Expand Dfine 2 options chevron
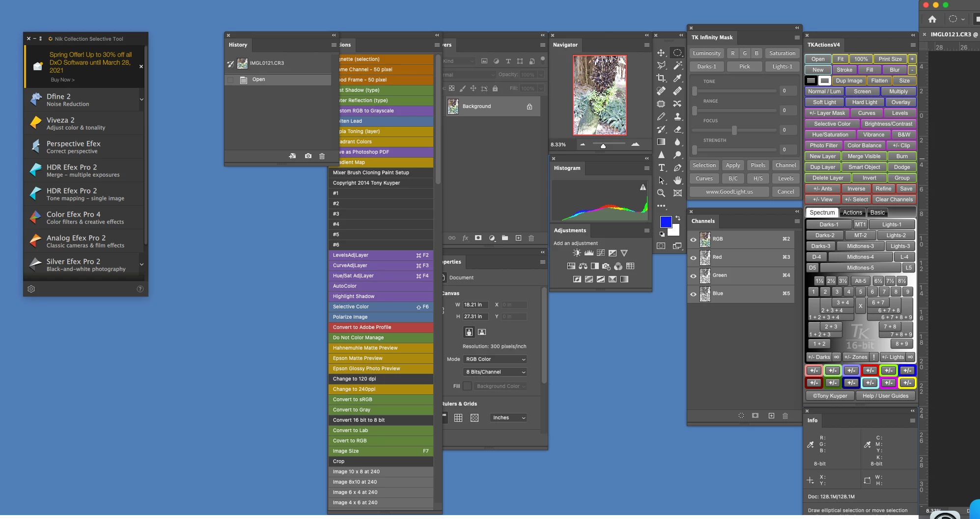 tap(141, 99)
